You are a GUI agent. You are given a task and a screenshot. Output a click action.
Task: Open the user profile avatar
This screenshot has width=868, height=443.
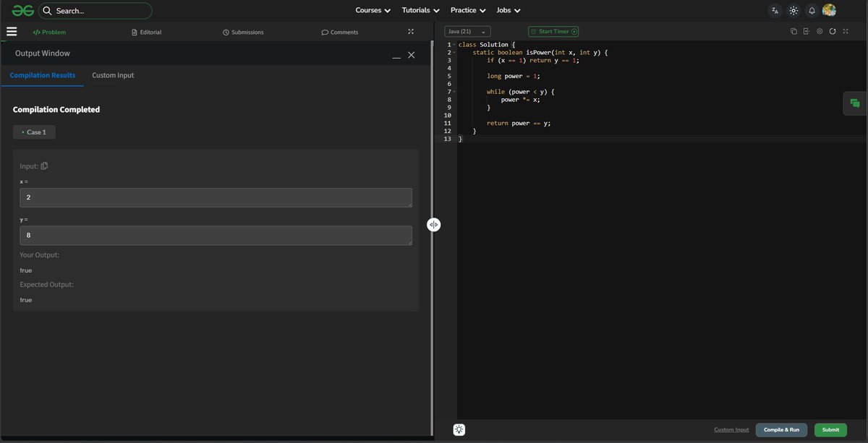point(829,10)
